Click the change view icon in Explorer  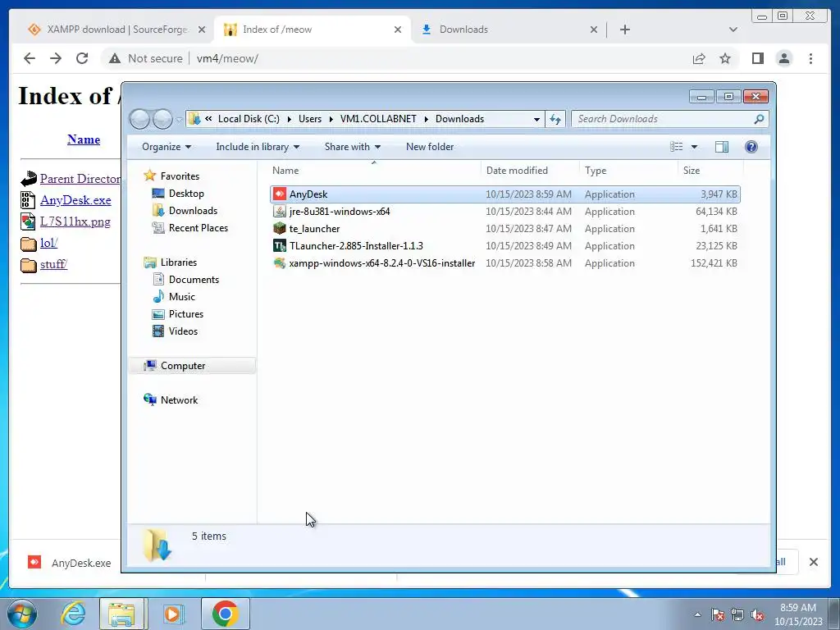coord(677,147)
